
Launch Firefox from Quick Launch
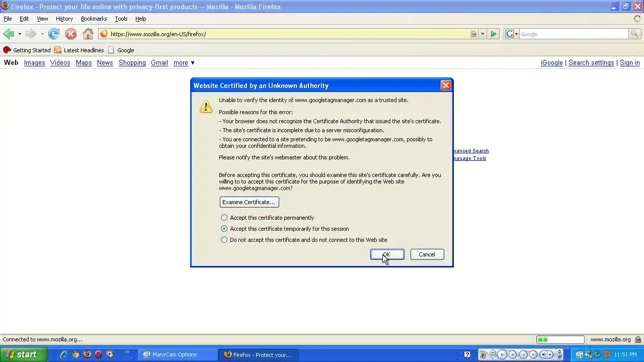click(87, 354)
